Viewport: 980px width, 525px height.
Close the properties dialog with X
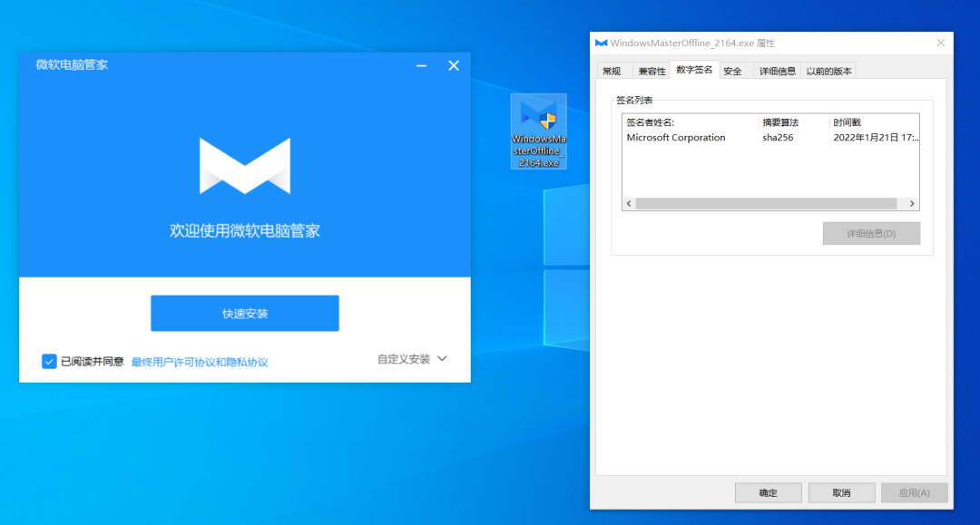coord(941,44)
